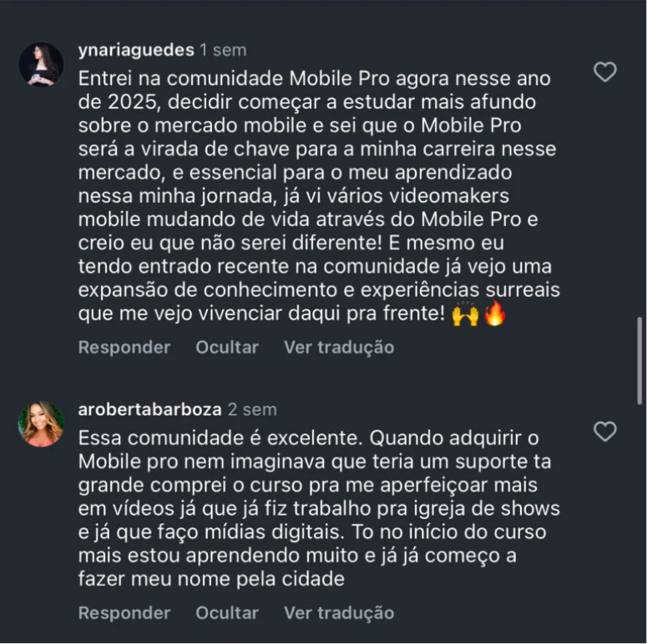The width and height of the screenshot is (647, 644).
Task: Click the raised hands emoji
Action: pyautogui.click(x=464, y=316)
